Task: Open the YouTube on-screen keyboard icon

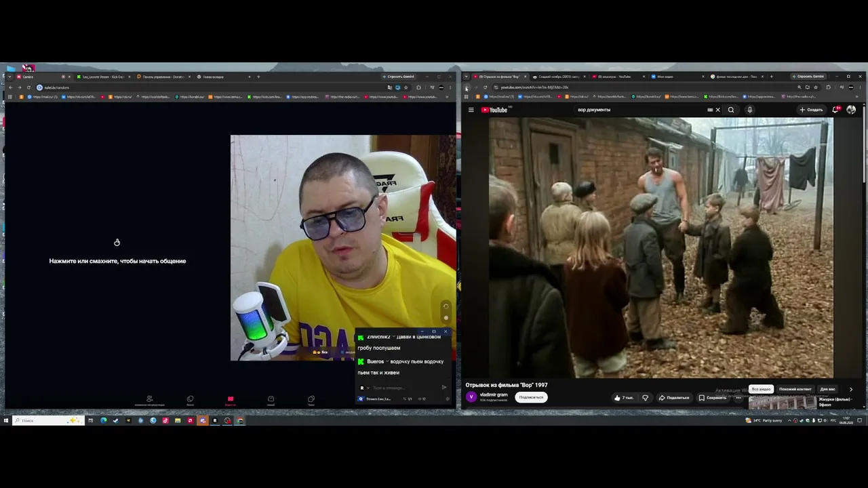Action: [710, 110]
